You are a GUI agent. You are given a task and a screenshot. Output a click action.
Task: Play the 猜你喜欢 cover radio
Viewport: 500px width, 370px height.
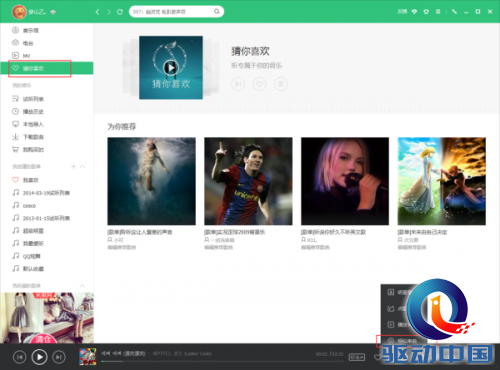pyautogui.click(x=171, y=68)
